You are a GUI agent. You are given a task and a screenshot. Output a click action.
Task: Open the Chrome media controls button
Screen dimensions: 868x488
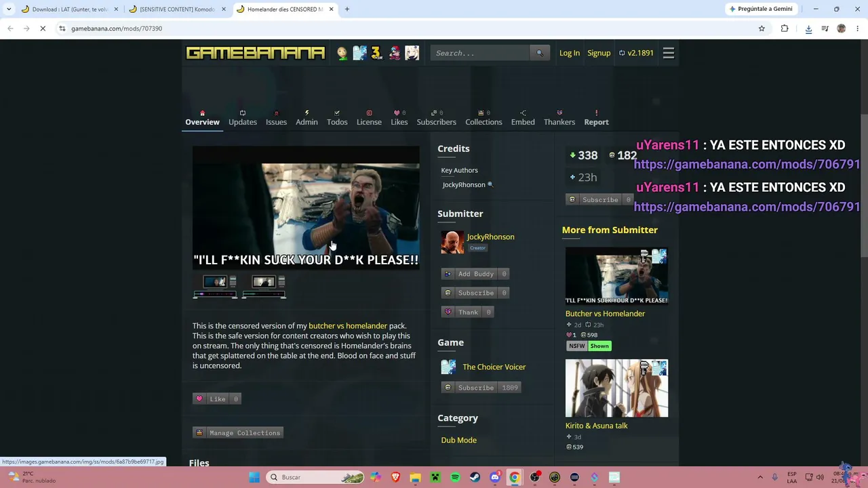tap(825, 28)
